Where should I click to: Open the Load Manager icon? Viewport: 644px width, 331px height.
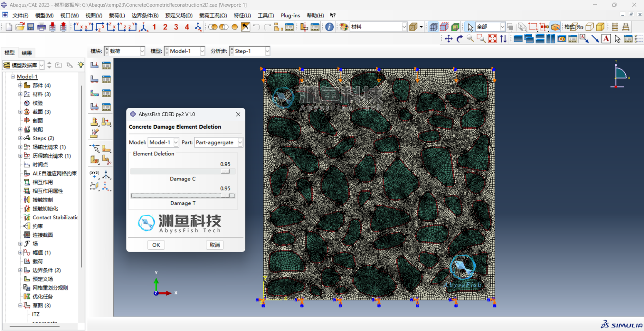pos(106,65)
